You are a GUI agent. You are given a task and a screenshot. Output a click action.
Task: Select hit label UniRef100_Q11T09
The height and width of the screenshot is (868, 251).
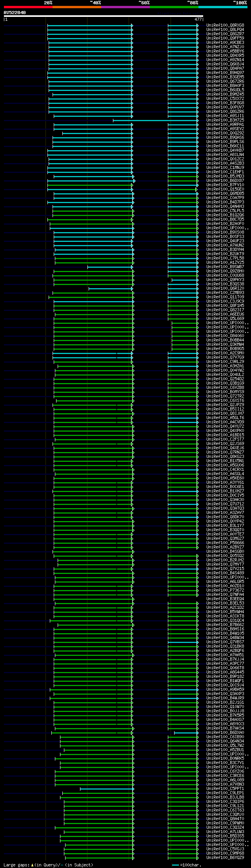click(x=225, y=297)
